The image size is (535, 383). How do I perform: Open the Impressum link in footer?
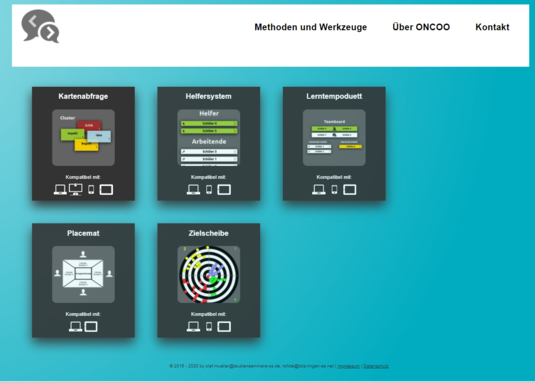(x=348, y=366)
